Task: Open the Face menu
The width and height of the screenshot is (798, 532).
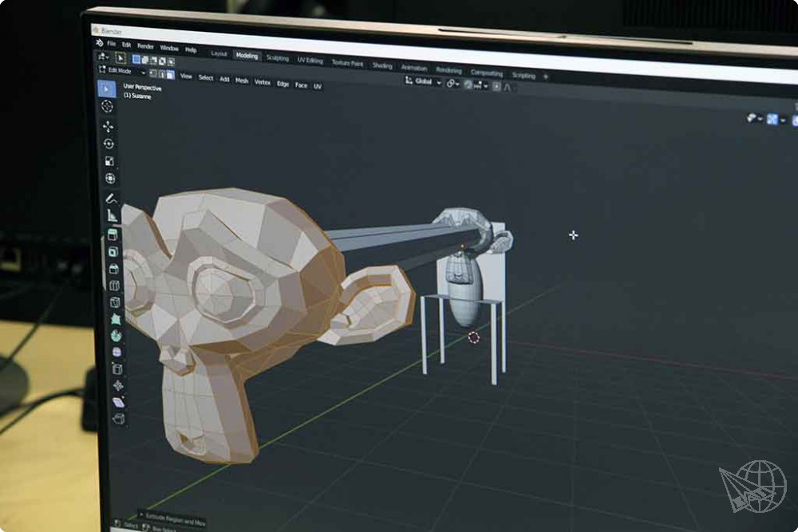Action: pos(302,85)
